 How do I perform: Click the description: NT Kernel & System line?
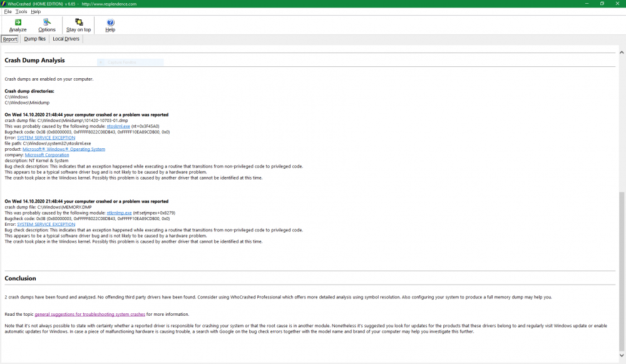[36, 161]
